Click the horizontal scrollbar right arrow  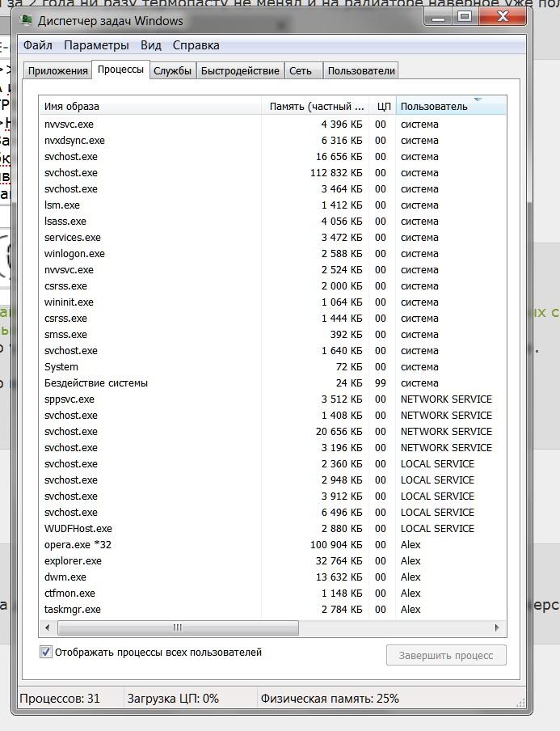pos(497,628)
